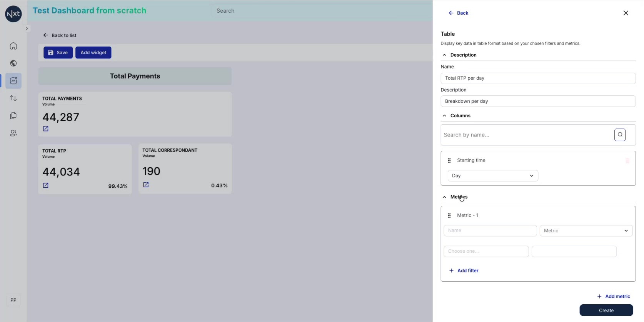Open the documents sidebar icon
The height and width of the screenshot is (322, 644).
tap(13, 115)
